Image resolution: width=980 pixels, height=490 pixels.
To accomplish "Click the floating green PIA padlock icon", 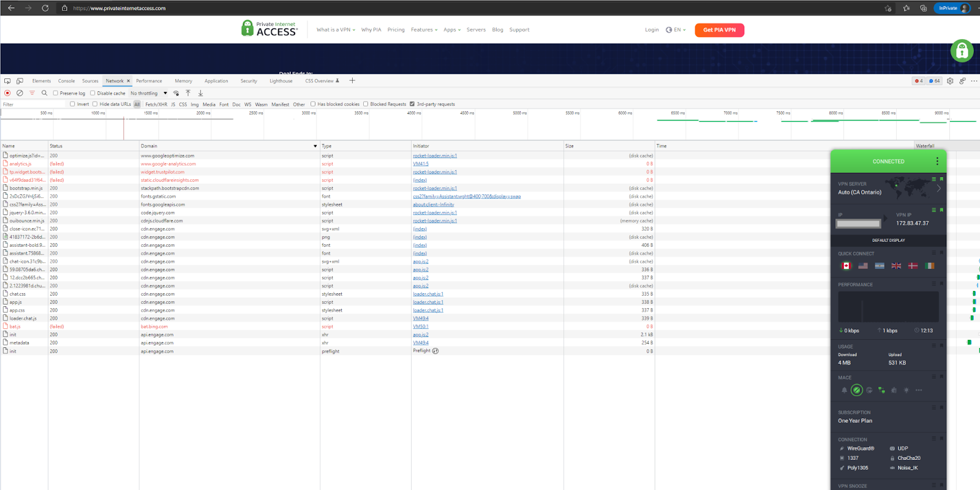I will (x=962, y=51).
